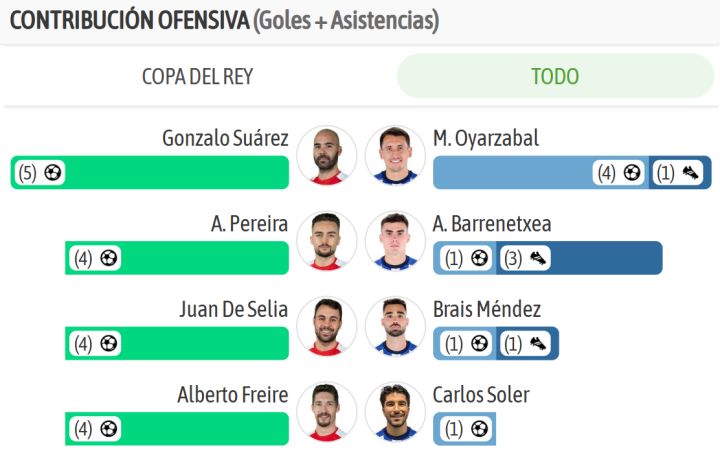Viewport: 720px width, 466px height.
Task: Click goal ball icon in A. Pereira's bar
Action: pyautogui.click(x=109, y=258)
